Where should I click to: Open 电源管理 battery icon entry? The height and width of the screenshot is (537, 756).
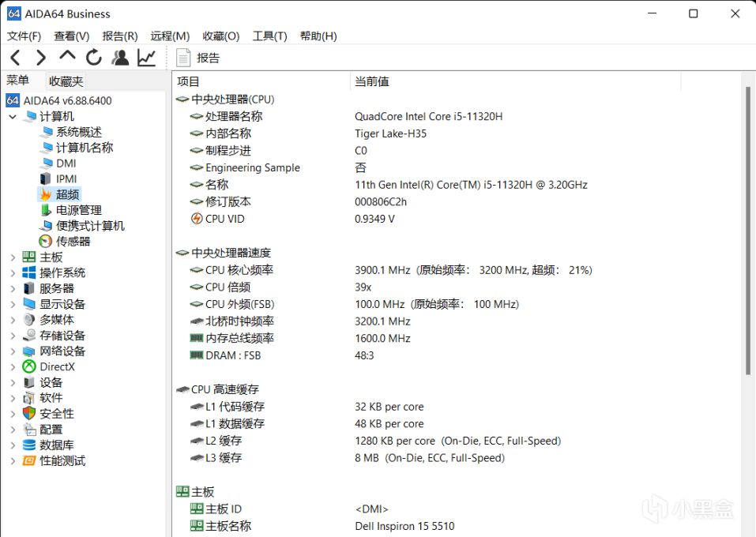click(x=46, y=210)
